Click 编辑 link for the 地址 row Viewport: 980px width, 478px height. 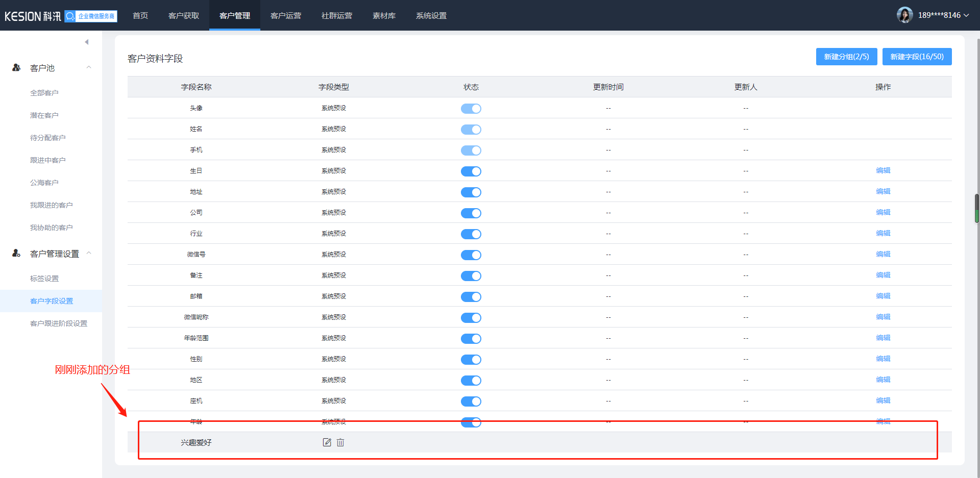click(x=883, y=191)
